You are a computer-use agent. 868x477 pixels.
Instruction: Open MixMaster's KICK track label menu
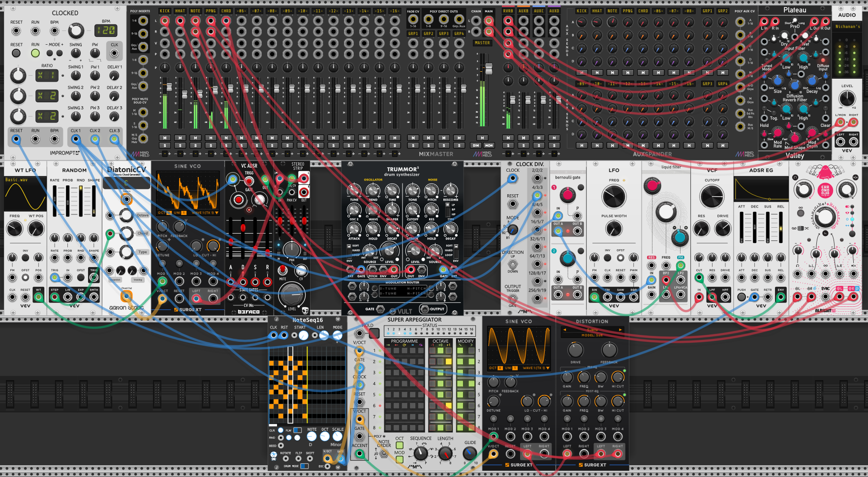165,11
